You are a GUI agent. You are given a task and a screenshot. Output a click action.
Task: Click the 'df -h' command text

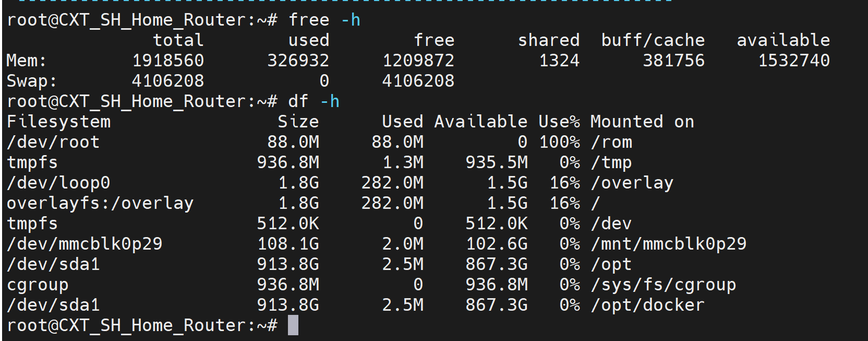pos(314,101)
